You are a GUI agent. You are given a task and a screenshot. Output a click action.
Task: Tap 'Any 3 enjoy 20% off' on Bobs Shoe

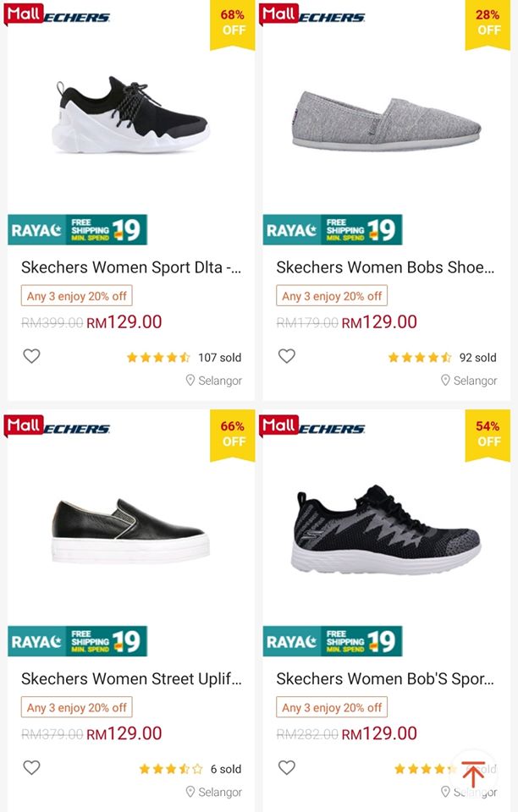coord(332,296)
